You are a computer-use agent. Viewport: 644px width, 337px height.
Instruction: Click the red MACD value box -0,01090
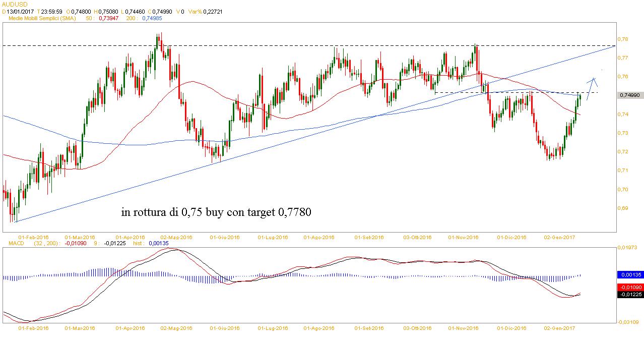[630, 287]
